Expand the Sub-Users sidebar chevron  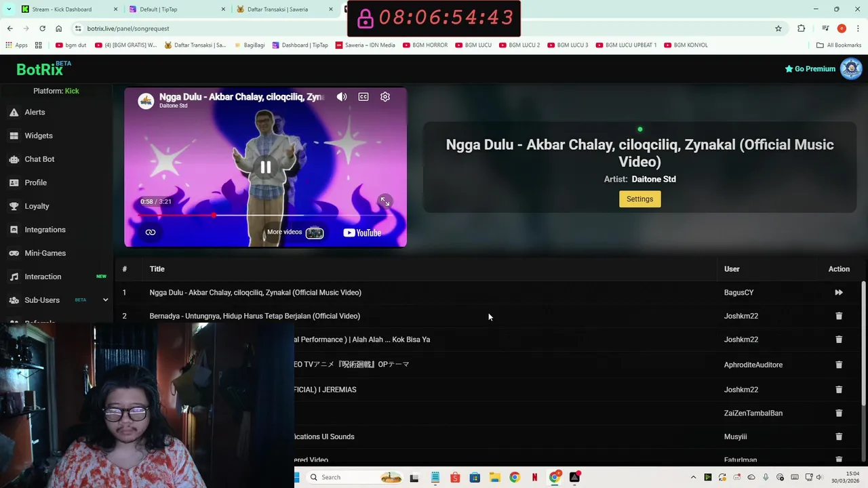click(105, 300)
